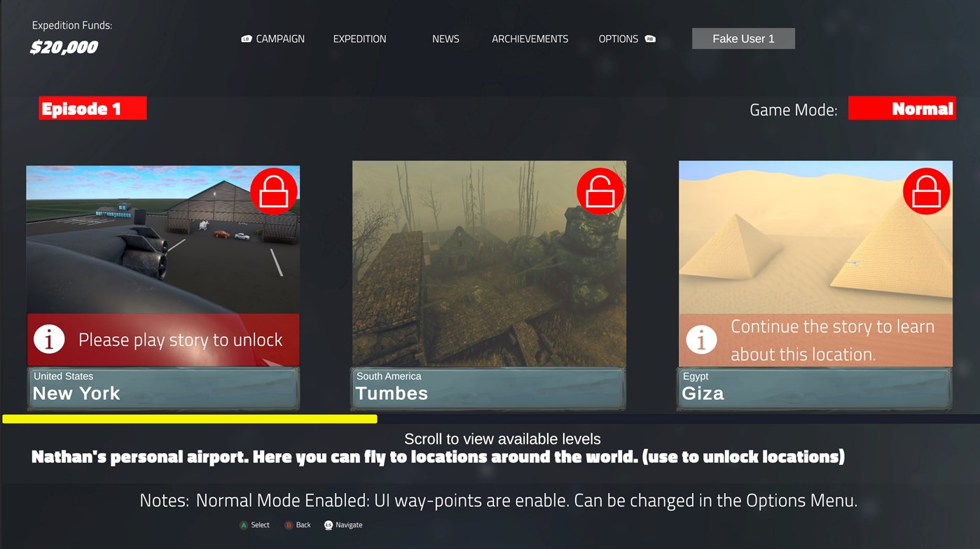Click the info icon on Giza banner
This screenshot has height=549, width=980.
[701, 340]
